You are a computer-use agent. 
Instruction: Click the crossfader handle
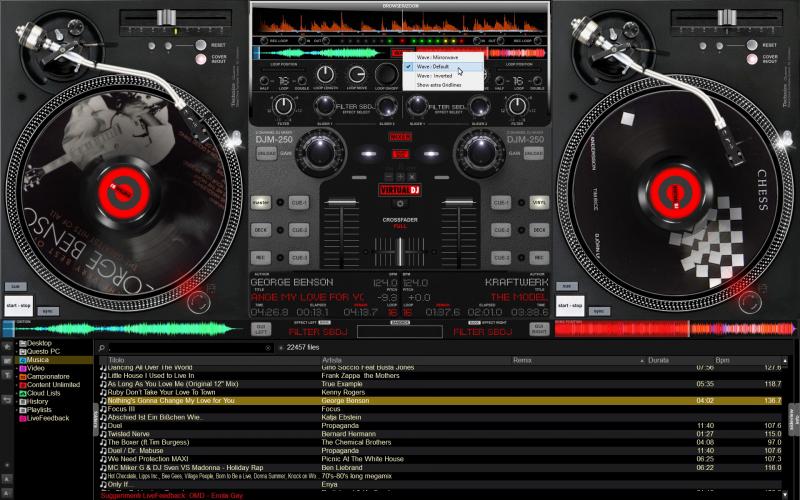click(x=400, y=251)
